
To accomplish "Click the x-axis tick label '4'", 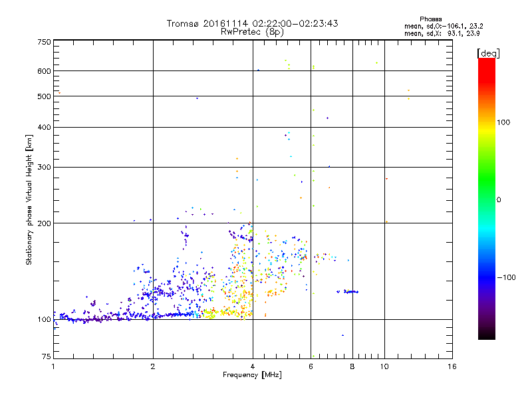I will click(253, 366).
